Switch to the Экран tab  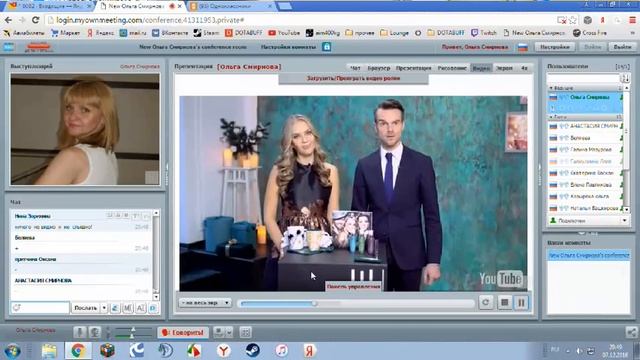coord(504,68)
